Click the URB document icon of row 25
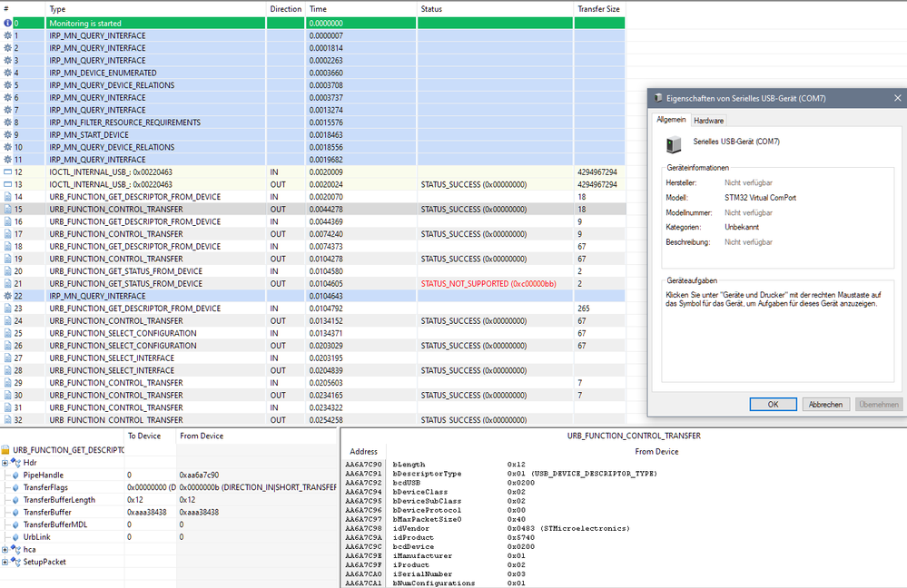The width and height of the screenshot is (907, 588). click(7, 334)
